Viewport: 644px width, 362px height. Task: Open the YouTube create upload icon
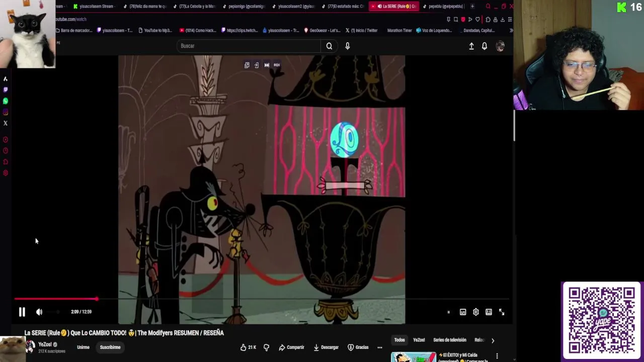pyautogui.click(x=471, y=46)
